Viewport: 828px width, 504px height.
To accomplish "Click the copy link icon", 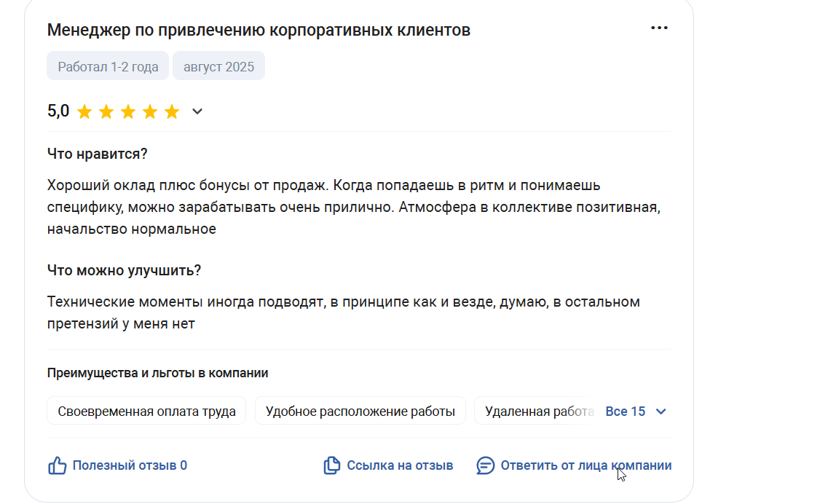I will (331, 465).
